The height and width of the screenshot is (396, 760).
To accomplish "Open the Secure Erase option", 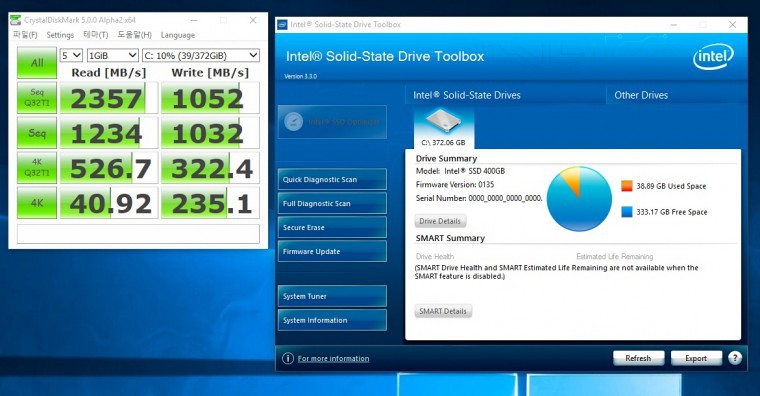I will pos(332,227).
